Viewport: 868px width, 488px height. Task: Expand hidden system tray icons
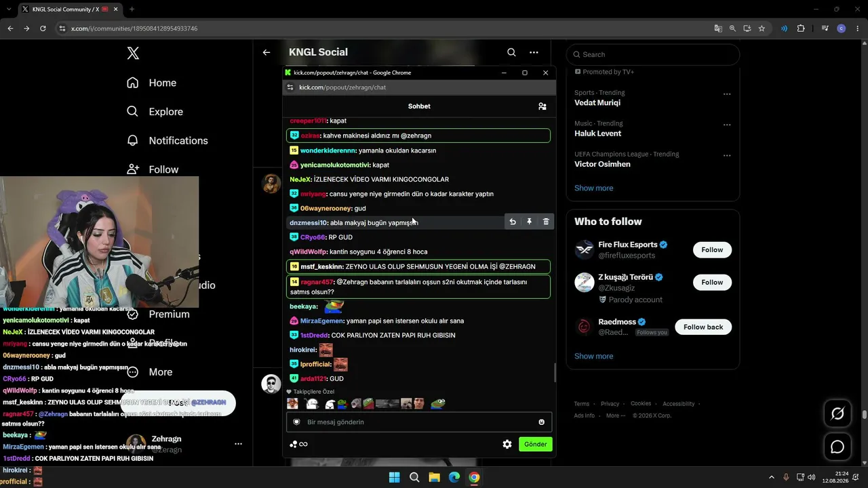(771, 477)
